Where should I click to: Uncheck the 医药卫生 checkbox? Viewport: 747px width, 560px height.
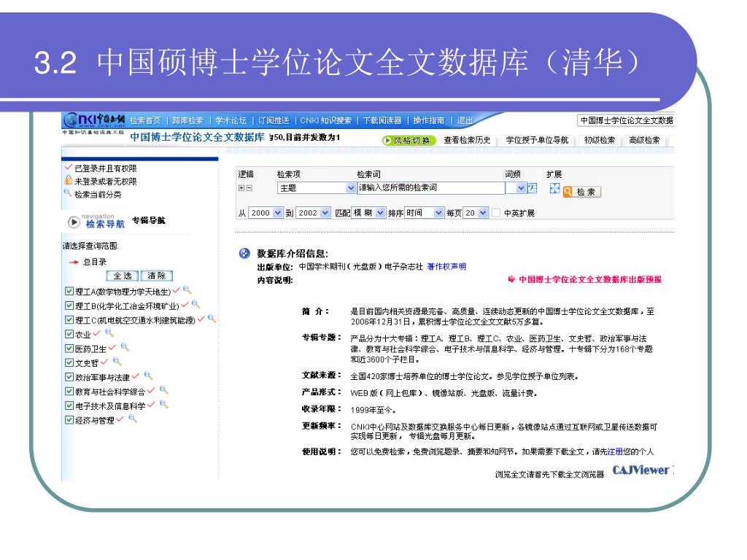coord(69,348)
